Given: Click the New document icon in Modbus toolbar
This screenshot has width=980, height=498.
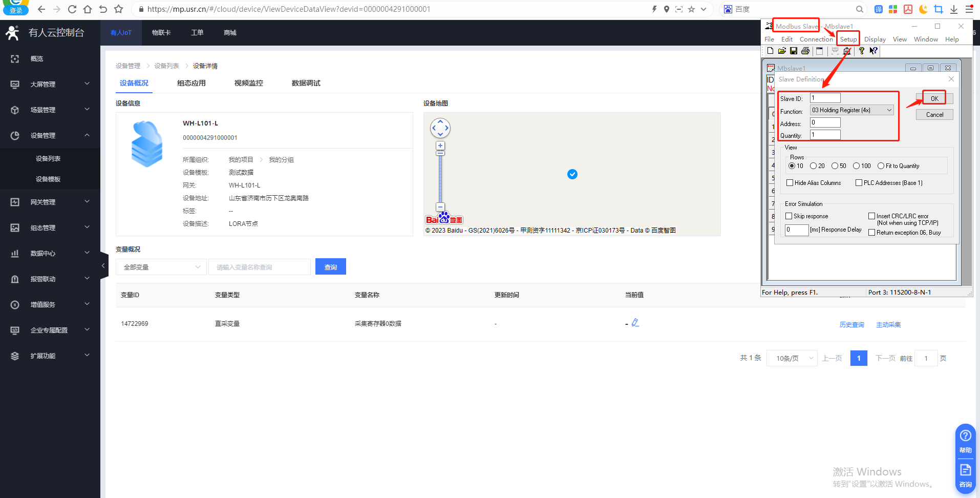Looking at the screenshot, I should (x=770, y=51).
